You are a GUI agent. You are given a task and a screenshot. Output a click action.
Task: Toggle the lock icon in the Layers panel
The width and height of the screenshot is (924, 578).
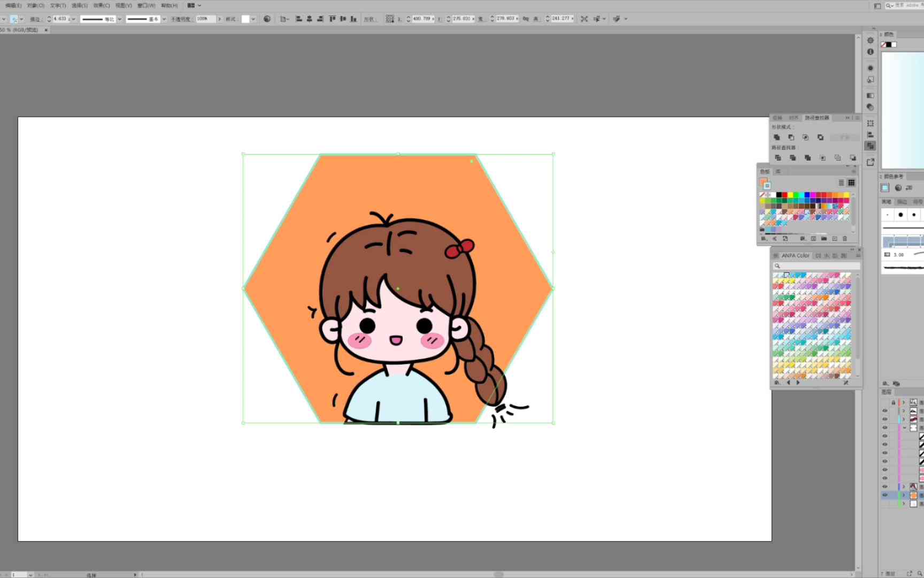point(893,402)
